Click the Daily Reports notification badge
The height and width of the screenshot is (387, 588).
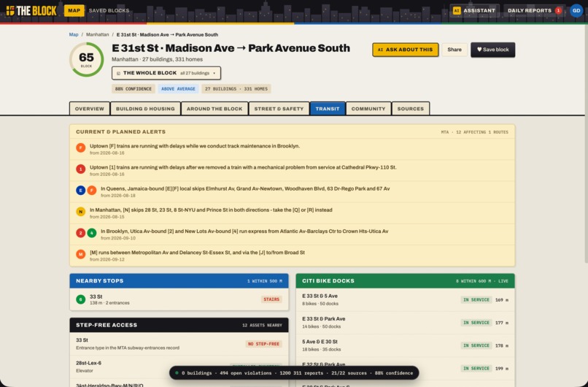558,10
